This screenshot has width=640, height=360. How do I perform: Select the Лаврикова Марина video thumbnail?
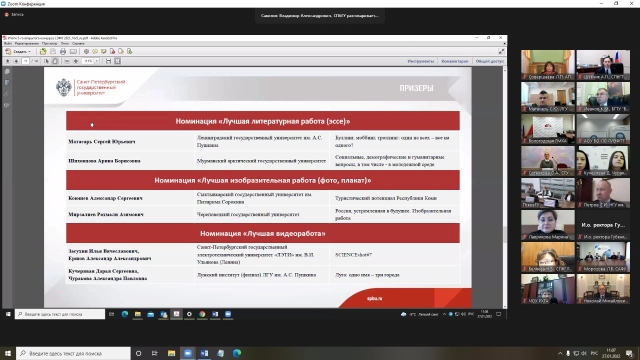tap(547, 224)
